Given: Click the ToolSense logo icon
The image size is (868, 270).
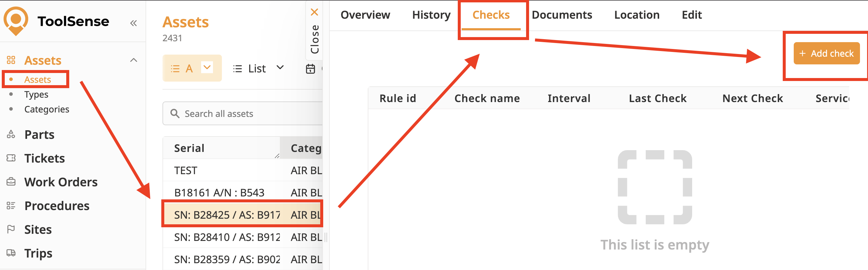Looking at the screenshot, I should (16, 21).
